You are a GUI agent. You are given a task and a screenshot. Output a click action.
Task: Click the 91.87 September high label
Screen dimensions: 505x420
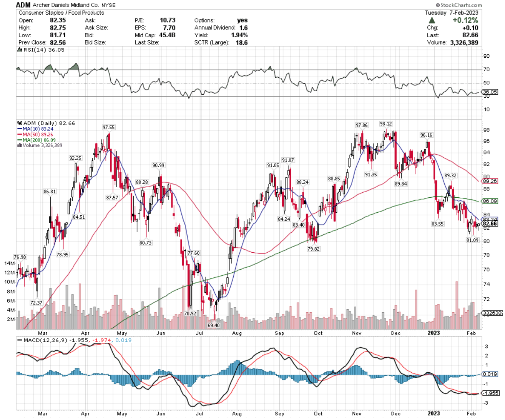tap(288, 160)
